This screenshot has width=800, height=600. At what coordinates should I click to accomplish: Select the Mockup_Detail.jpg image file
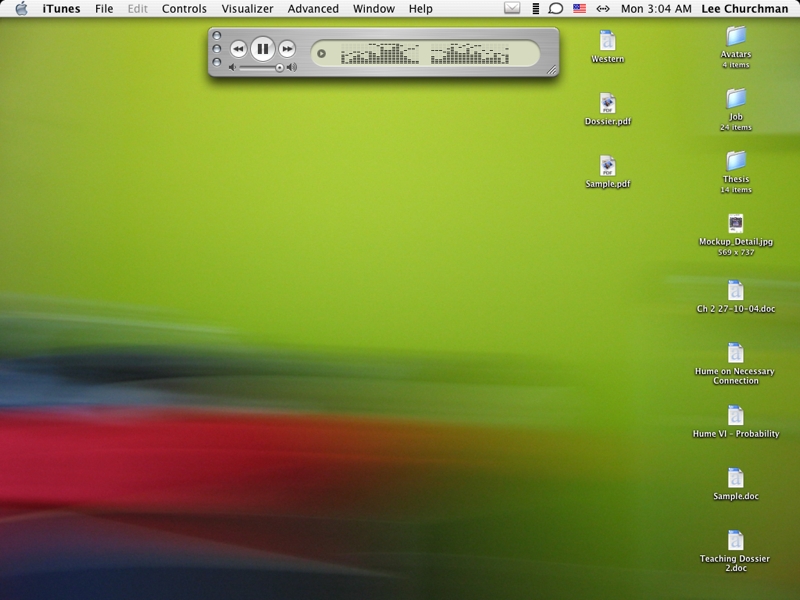pos(736,224)
